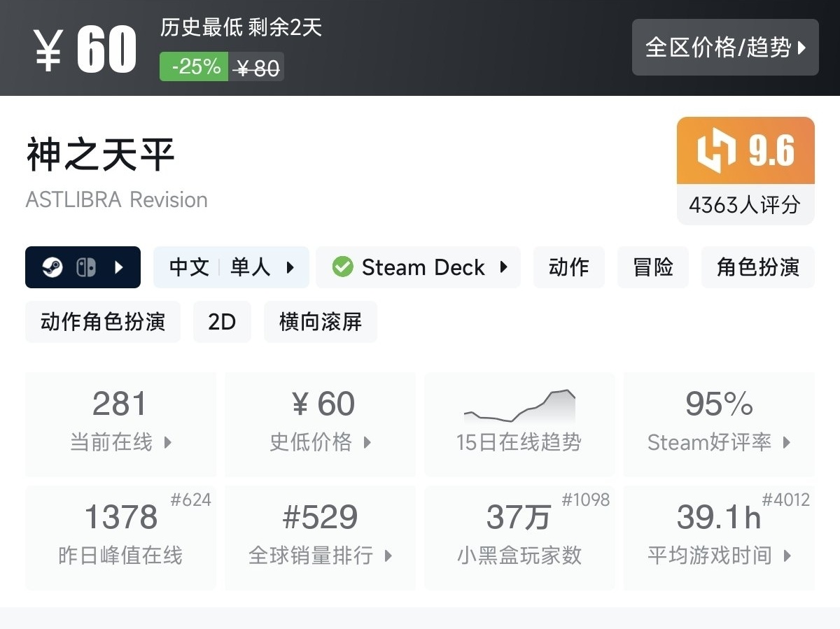Click the Heybox logo on score badge
Screen dimensions: 840x629
click(x=716, y=151)
